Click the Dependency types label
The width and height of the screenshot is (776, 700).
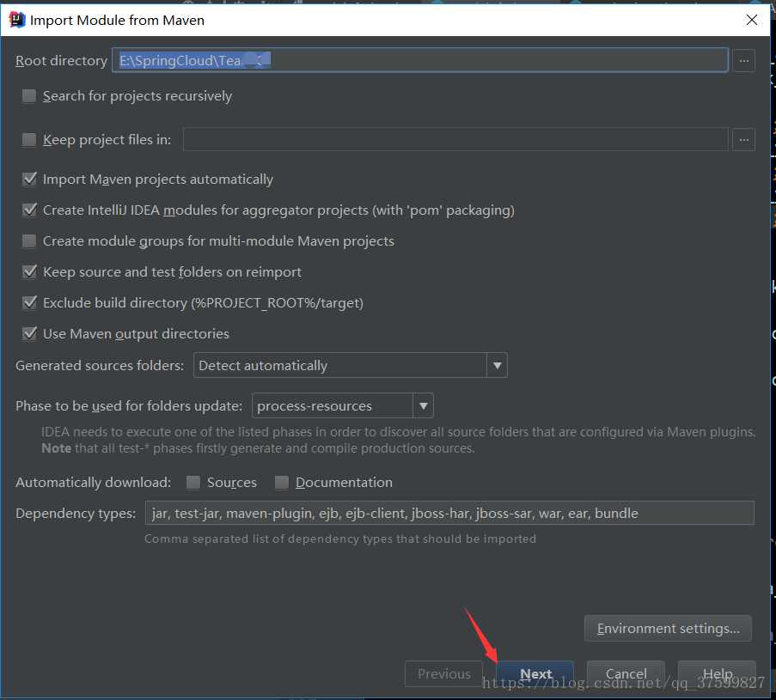tap(76, 514)
